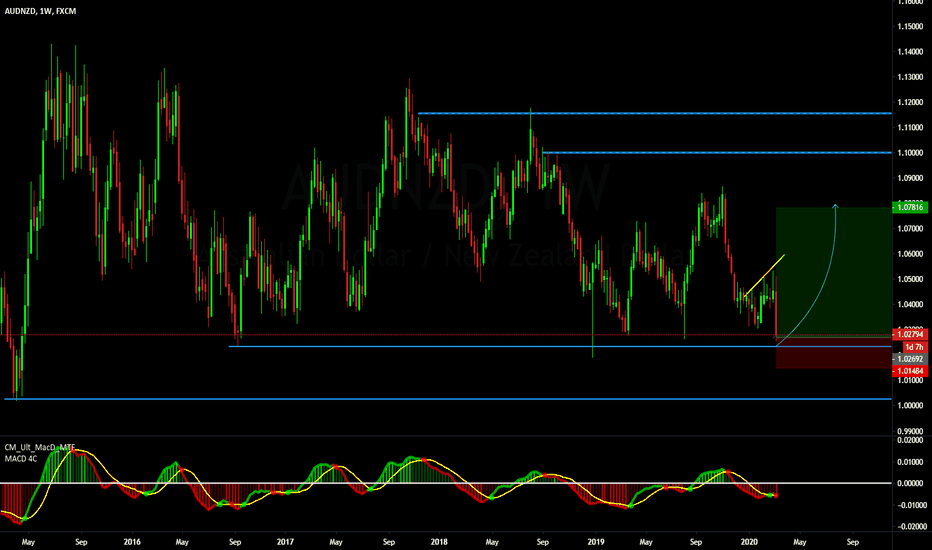Click the 1.00000 price axis label
This screenshot has height=550, width=932.
(911, 406)
